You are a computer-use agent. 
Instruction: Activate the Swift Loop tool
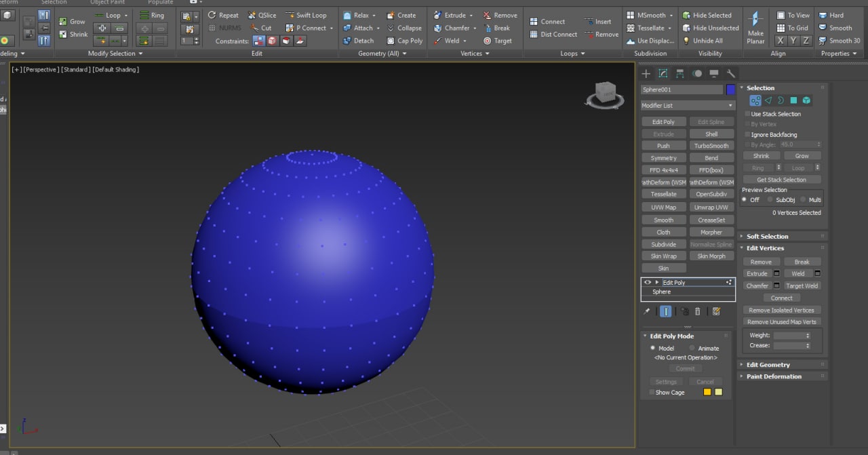click(306, 15)
